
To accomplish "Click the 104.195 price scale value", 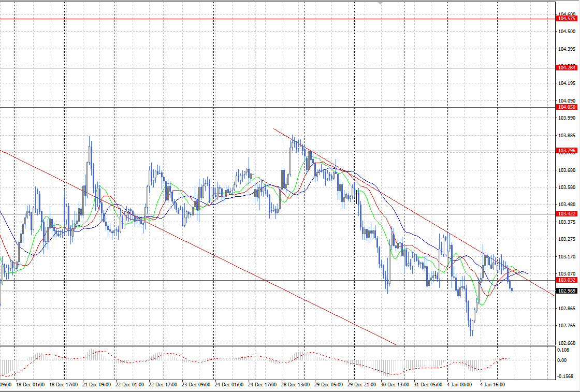I will pyautogui.click(x=567, y=83).
